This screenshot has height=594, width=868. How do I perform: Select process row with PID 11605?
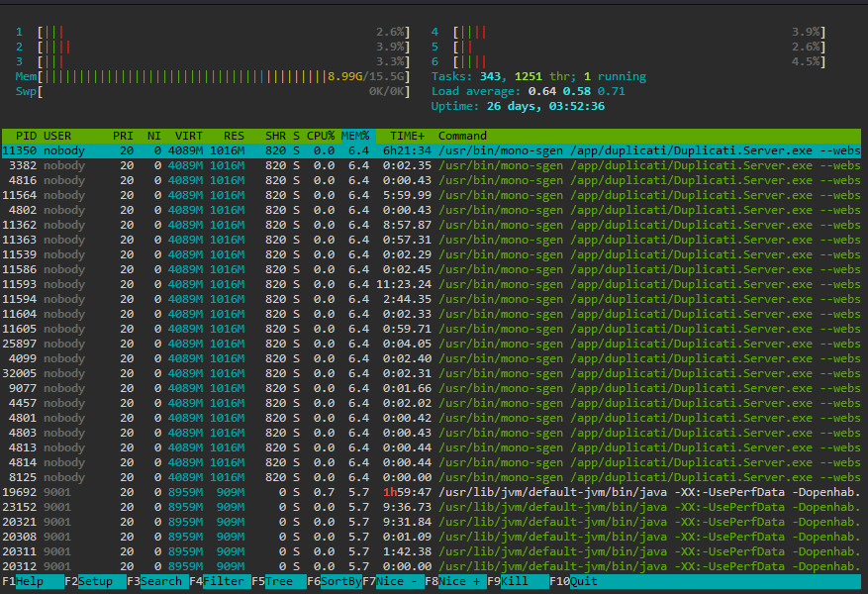tap(432, 329)
